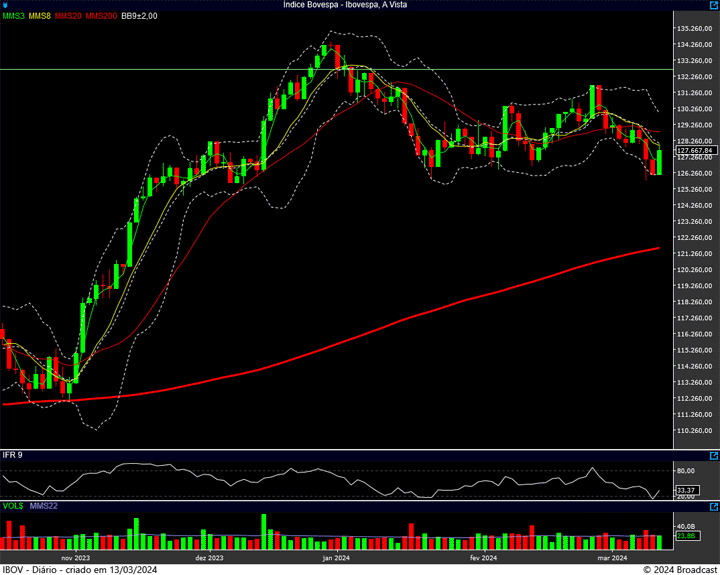Click the small icon at right of IFR 9 panel
The height and width of the screenshot is (575, 720).
tap(714, 456)
